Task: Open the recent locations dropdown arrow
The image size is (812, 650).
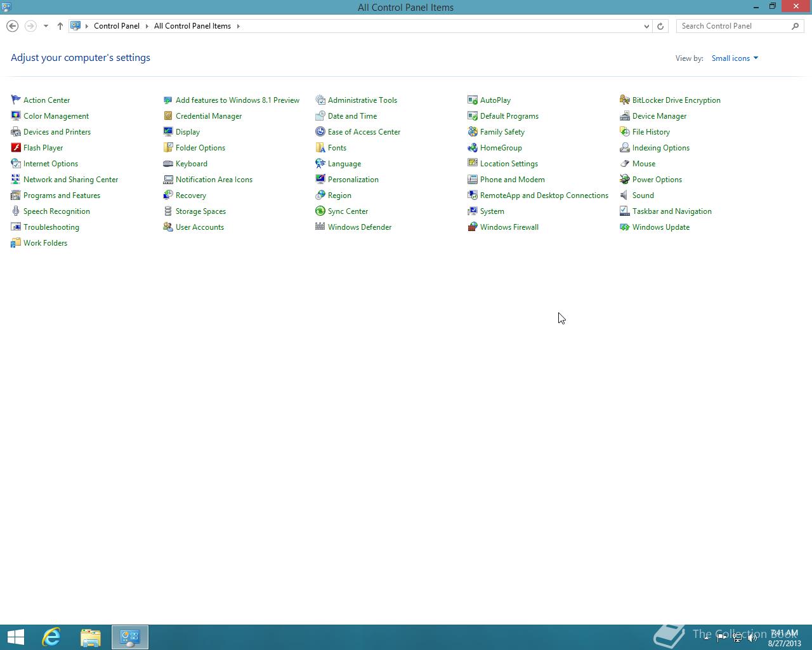Action: [46, 26]
